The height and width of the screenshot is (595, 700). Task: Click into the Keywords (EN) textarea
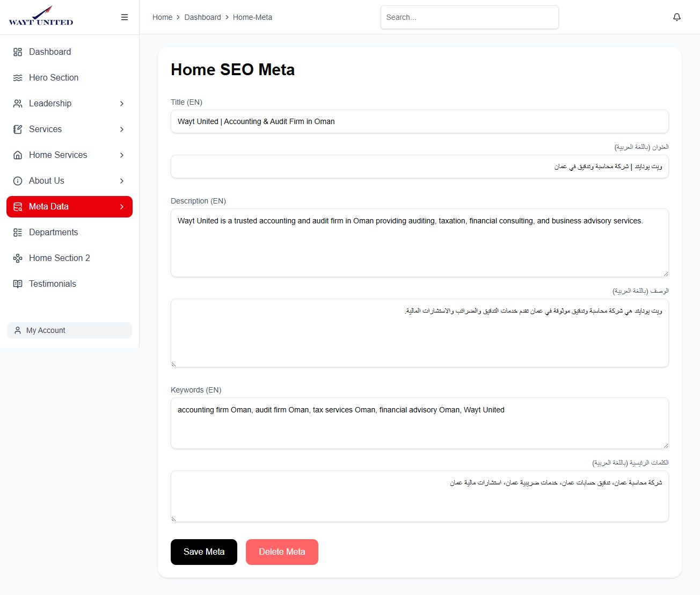[x=420, y=423]
